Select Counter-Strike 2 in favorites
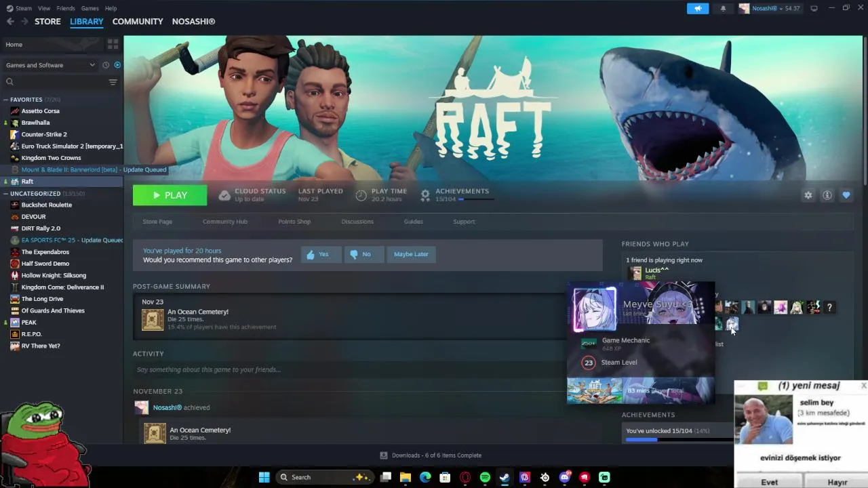 43,134
